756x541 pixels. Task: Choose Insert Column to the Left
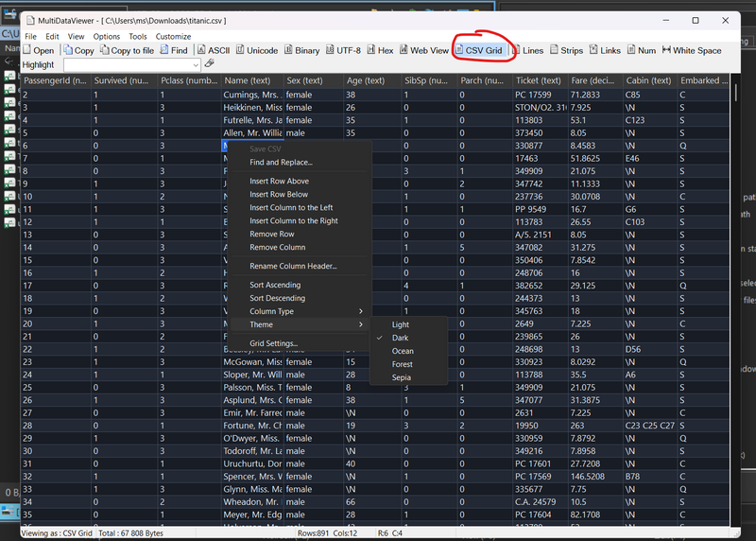(299, 207)
